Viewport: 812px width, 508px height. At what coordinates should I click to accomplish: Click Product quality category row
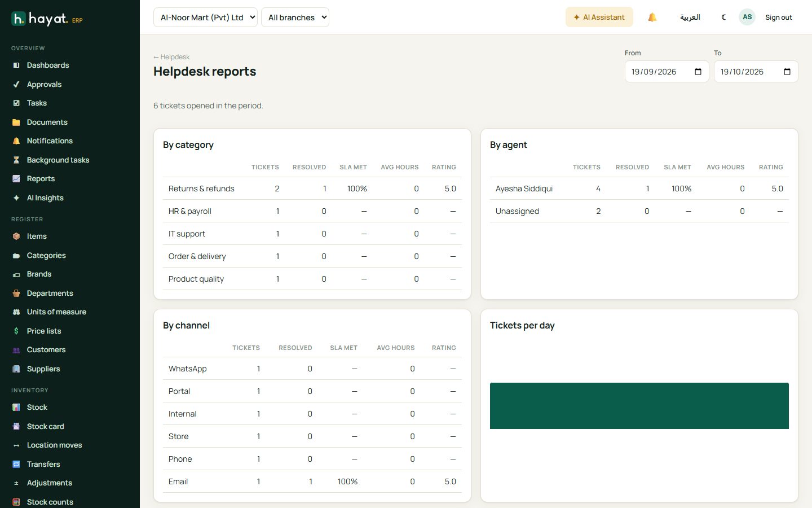tap(312, 279)
